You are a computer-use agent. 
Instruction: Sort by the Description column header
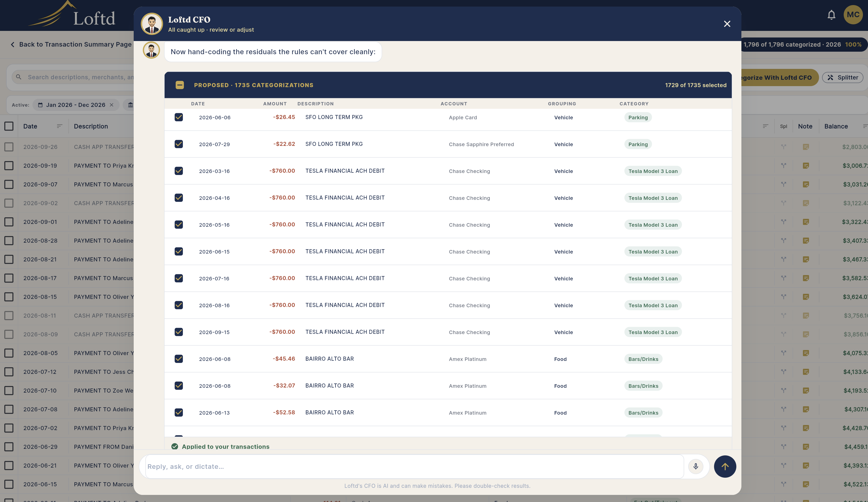coord(91,126)
